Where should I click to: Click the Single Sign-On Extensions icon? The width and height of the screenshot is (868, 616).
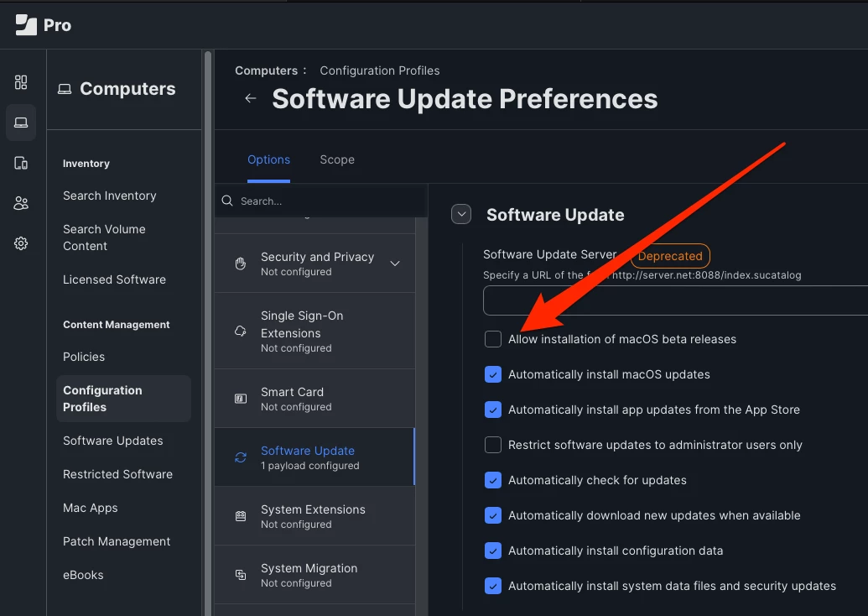[x=240, y=331]
